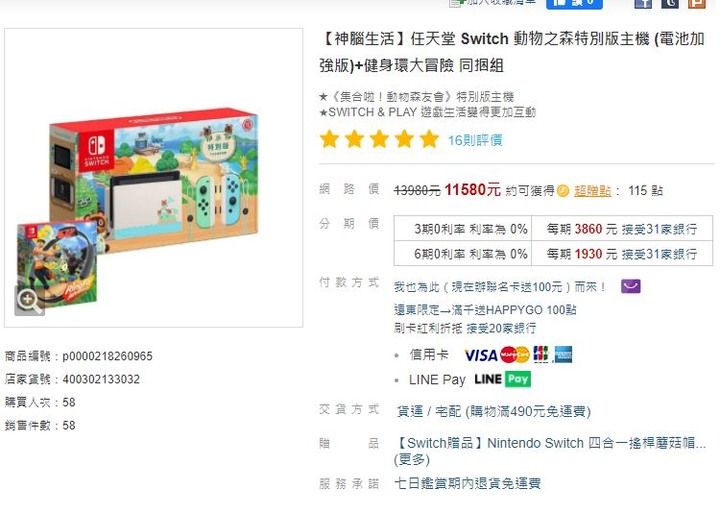720x514 pixels.
Task: Click the HAPPYGO 100點 promotion link
Action: pyautogui.click(x=485, y=310)
